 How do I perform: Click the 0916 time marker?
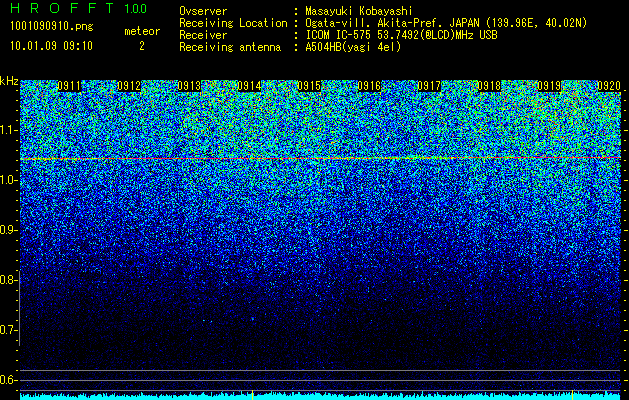pyautogui.click(x=369, y=86)
